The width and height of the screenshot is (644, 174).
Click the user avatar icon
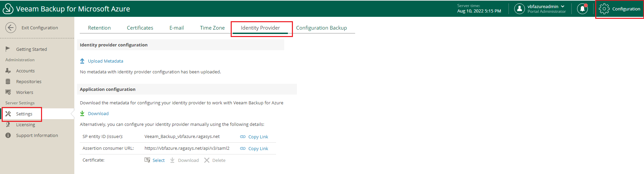click(520, 9)
